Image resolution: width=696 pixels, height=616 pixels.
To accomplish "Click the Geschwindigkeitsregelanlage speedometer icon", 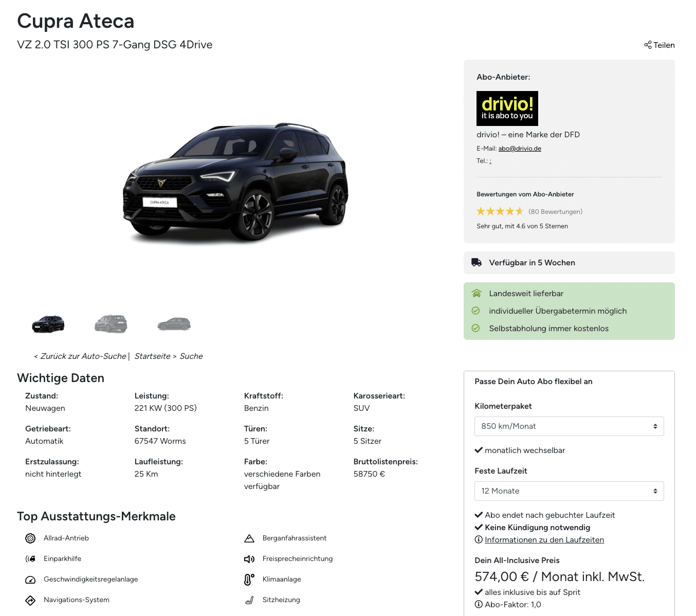I will pos(30,579).
